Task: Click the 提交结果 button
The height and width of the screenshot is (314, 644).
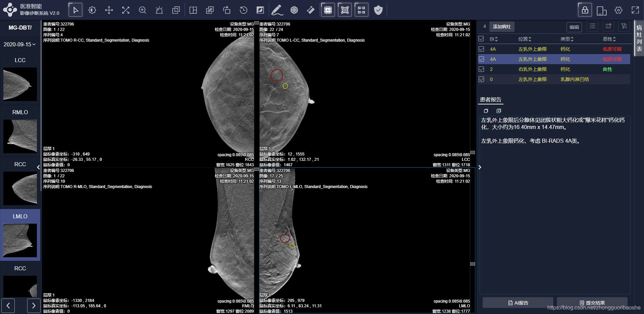Action: pos(592,303)
